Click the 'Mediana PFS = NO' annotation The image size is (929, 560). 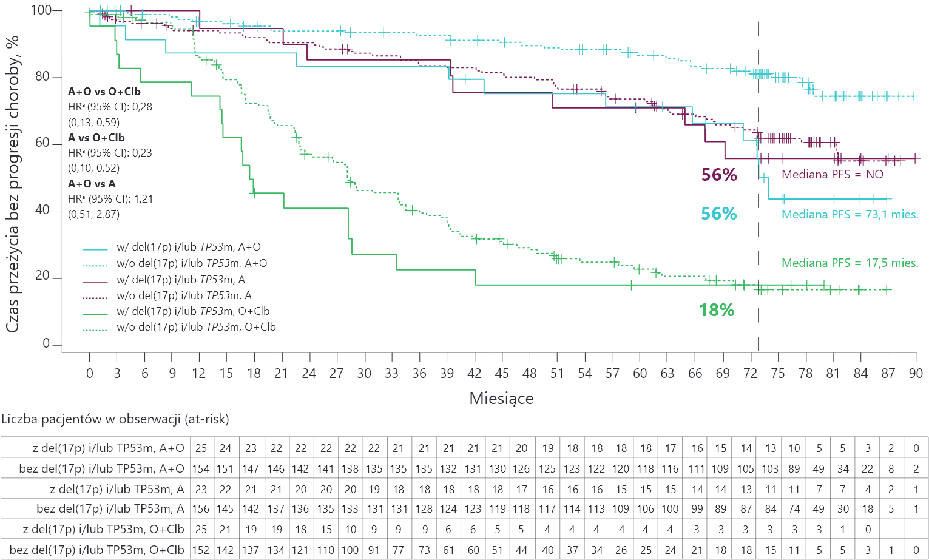pyautogui.click(x=832, y=175)
